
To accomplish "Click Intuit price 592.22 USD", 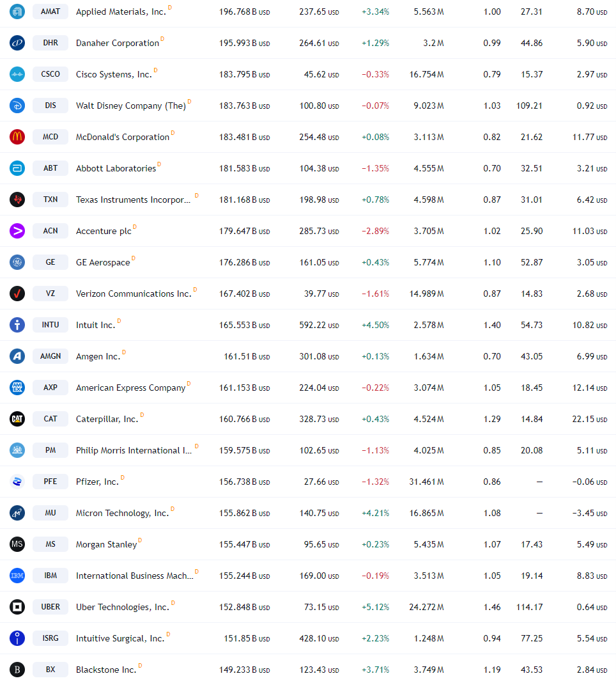I will coord(319,326).
